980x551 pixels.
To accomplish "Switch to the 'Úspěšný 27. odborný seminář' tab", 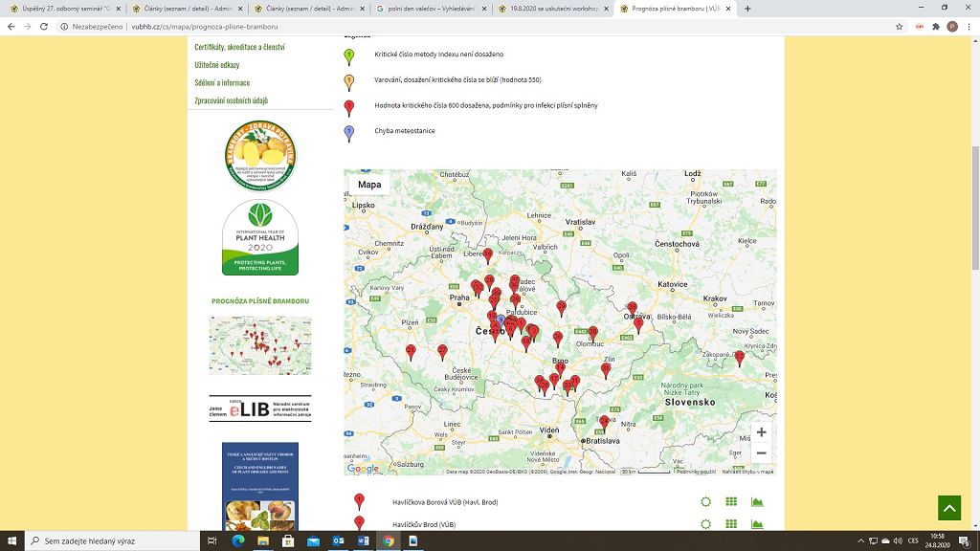I will [62, 9].
